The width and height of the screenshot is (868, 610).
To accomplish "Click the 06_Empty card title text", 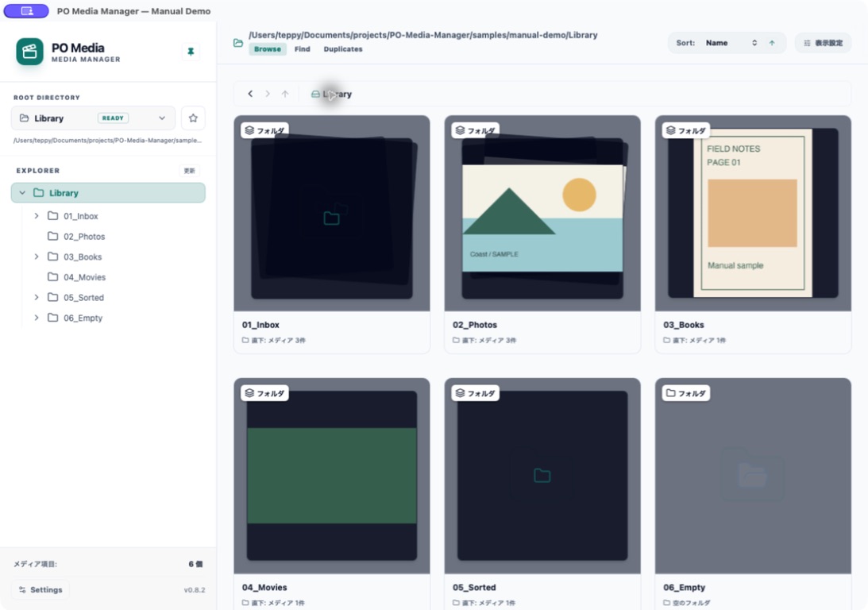I will pyautogui.click(x=685, y=587).
